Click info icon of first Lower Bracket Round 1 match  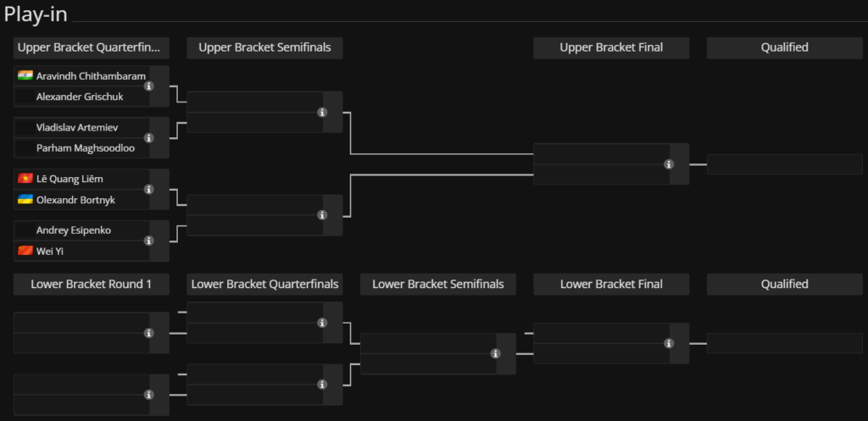point(149,333)
